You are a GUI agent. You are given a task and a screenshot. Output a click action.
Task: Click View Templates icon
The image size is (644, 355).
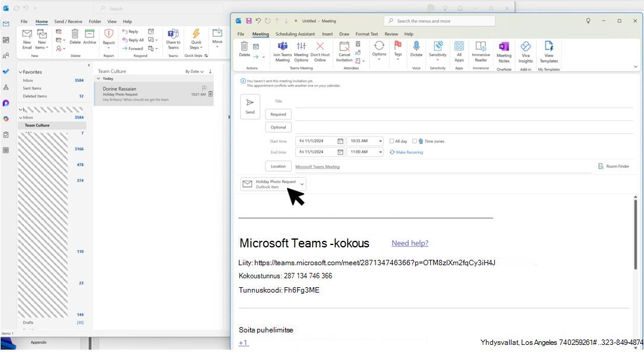click(x=549, y=52)
